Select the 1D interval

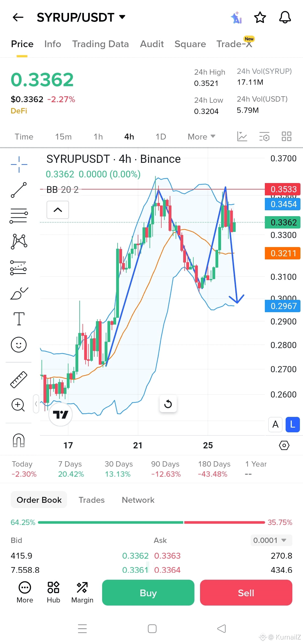[161, 137]
